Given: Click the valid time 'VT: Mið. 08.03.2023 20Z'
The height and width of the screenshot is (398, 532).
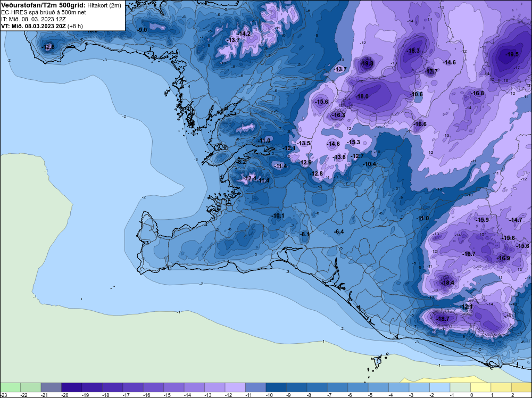Looking at the screenshot, I should pos(34,26).
